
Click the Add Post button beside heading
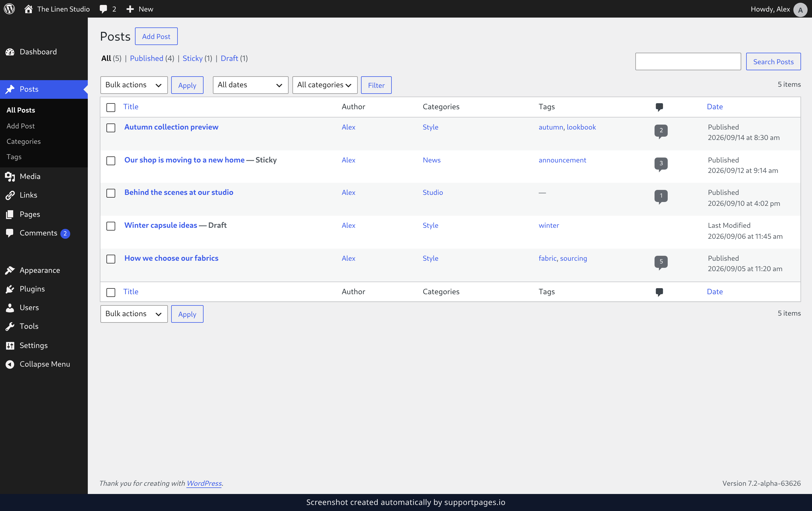(156, 36)
